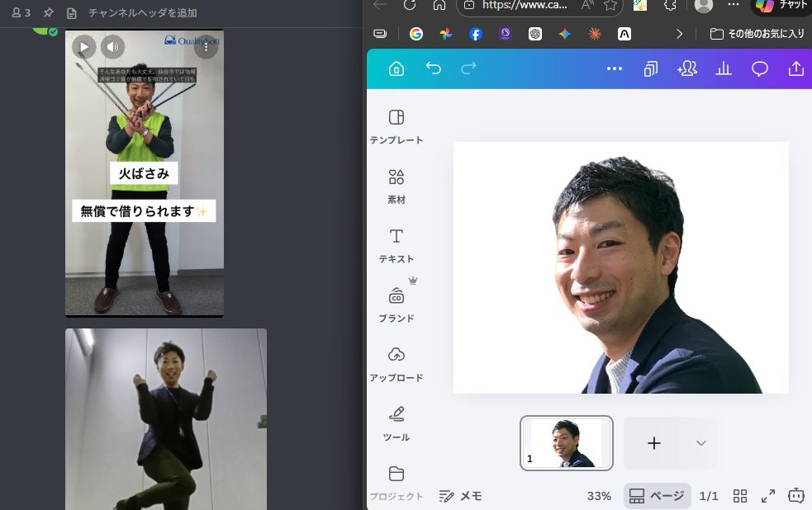This screenshot has width=812, height=510.
Task: View design insights with the chart icon
Action: click(723, 69)
